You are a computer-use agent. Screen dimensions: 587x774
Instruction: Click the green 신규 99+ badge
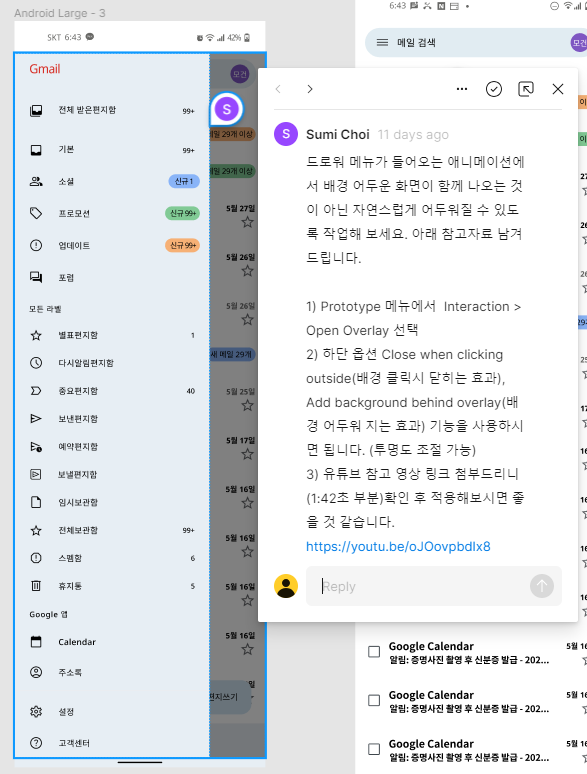[x=183, y=213]
